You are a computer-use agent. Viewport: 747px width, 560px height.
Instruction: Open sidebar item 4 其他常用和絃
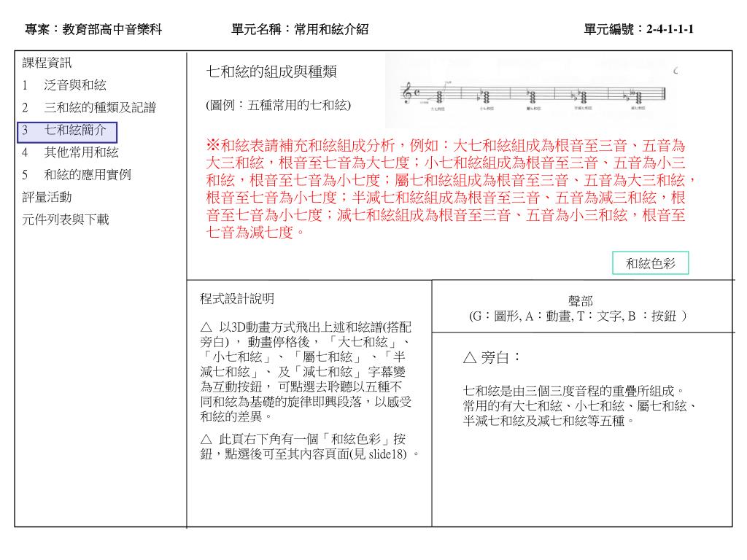(x=70, y=152)
